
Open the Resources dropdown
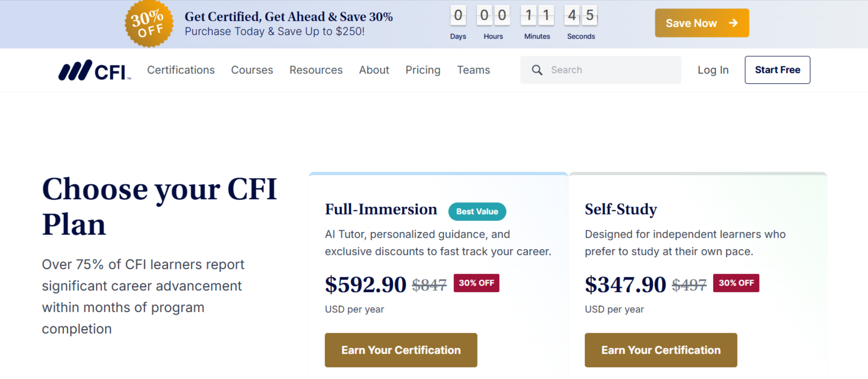[x=316, y=70]
